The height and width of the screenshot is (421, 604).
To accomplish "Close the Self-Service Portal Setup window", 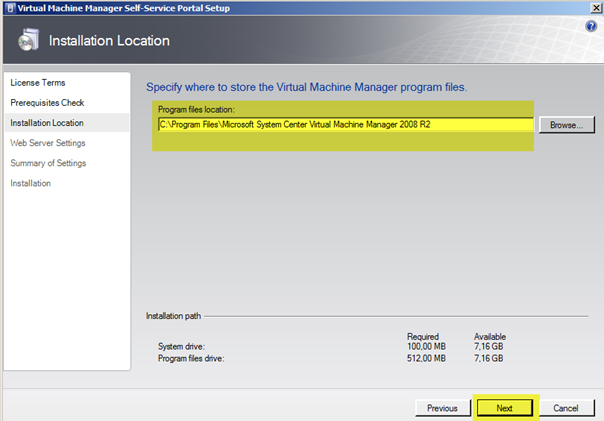I will 596,8.
